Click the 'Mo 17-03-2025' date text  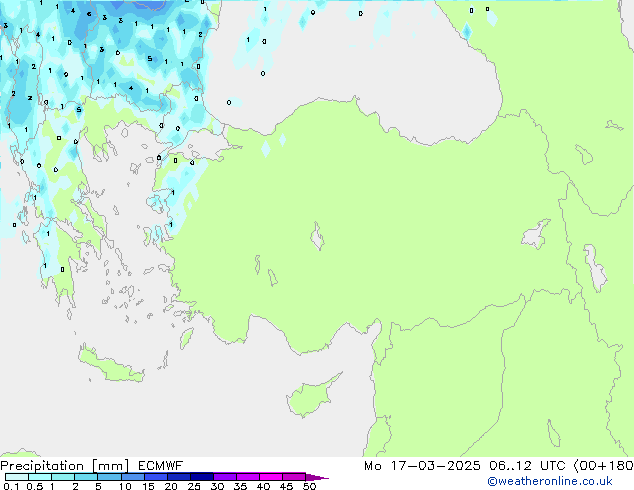422,466
